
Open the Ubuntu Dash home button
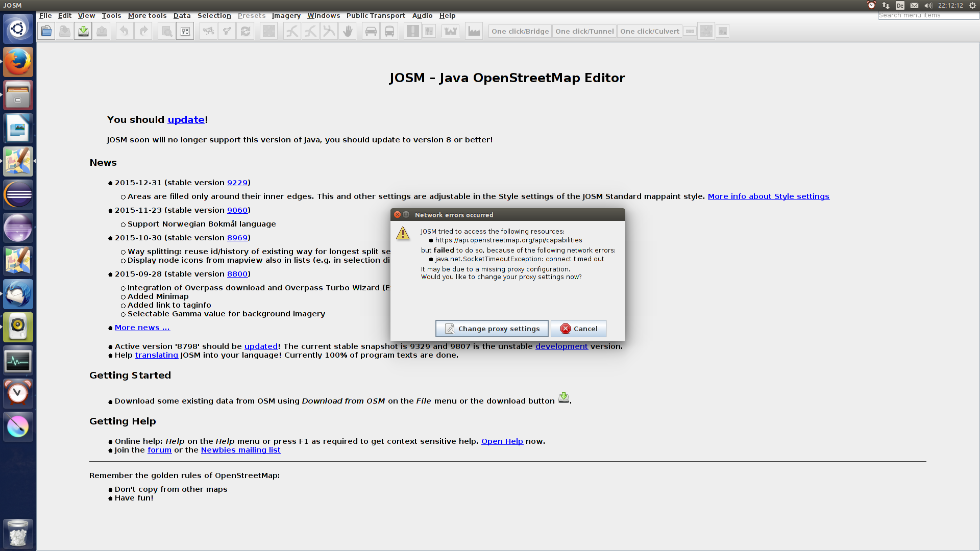[x=18, y=29]
